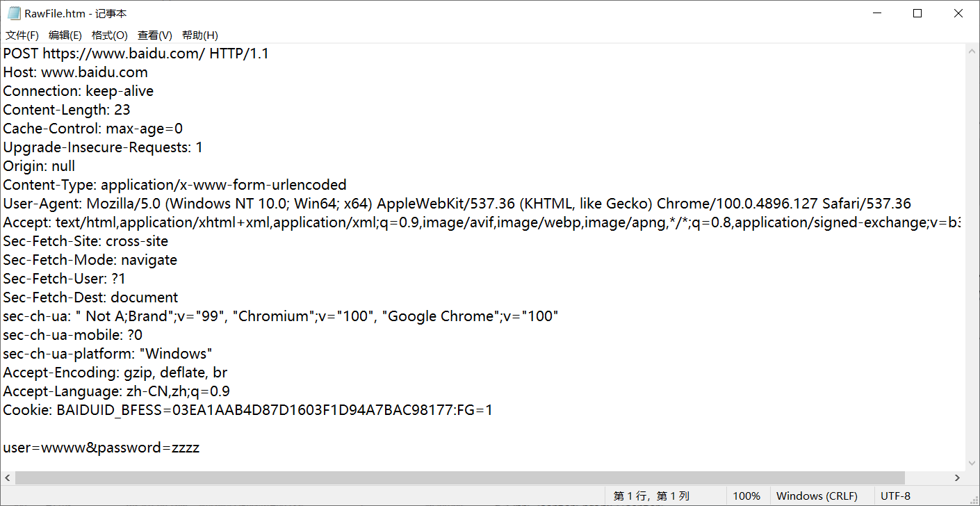Click the vertical scrollbar down arrow

(x=972, y=463)
